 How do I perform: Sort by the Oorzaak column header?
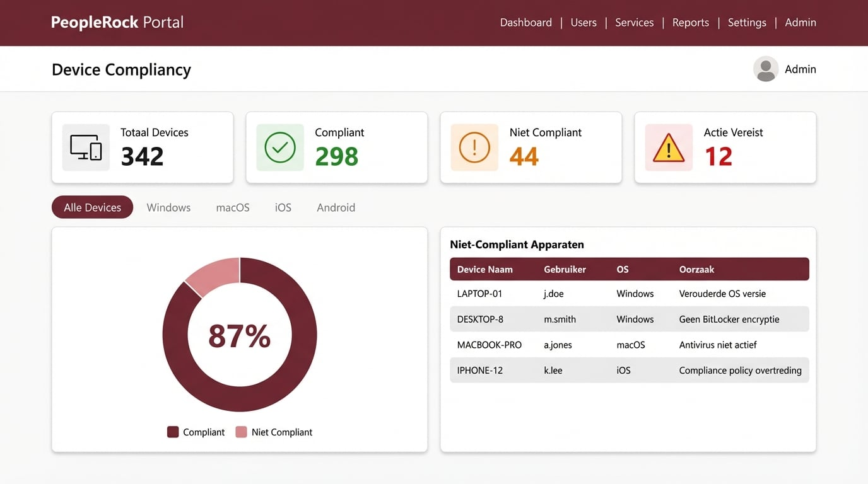[x=696, y=269]
